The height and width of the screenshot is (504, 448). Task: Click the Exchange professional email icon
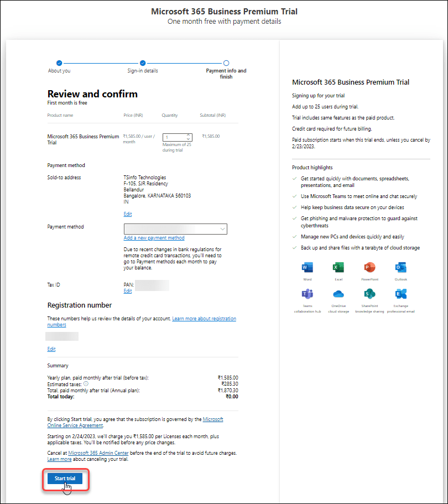(x=401, y=294)
